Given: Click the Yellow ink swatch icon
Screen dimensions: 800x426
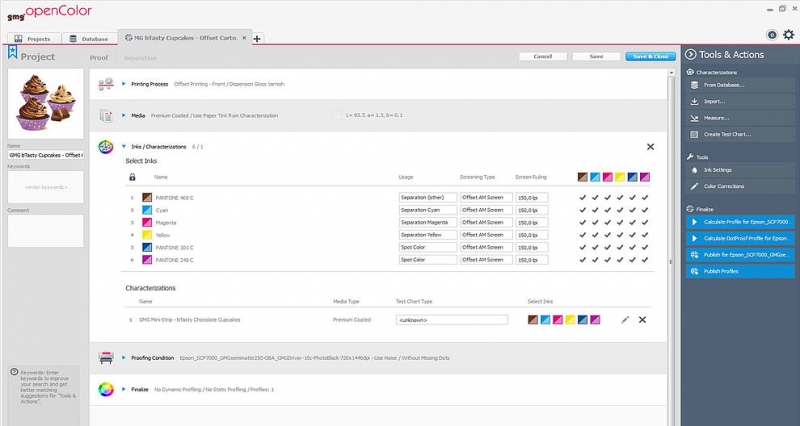Looking at the screenshot, I should [147, 235].
